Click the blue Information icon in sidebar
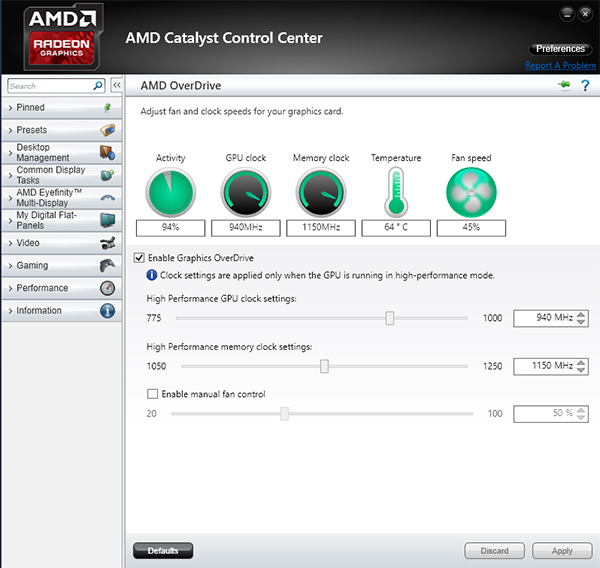 [108, 311]
